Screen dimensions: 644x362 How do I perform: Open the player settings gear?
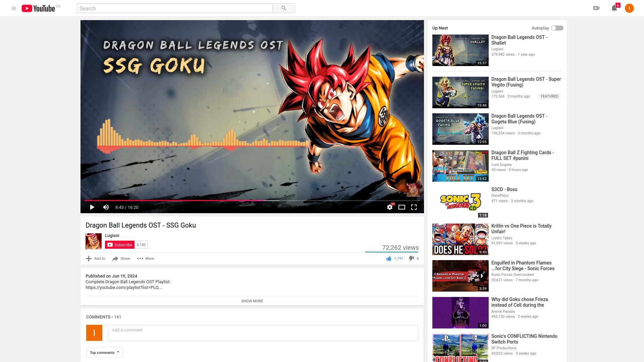(390, 207)
